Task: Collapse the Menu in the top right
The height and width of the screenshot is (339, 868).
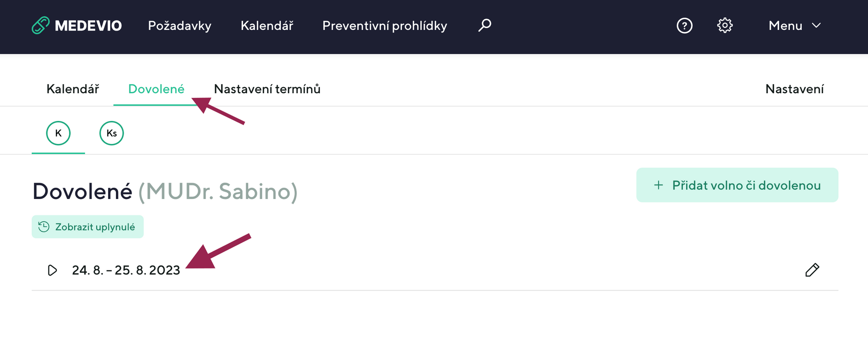Action: tap(785, 26)
